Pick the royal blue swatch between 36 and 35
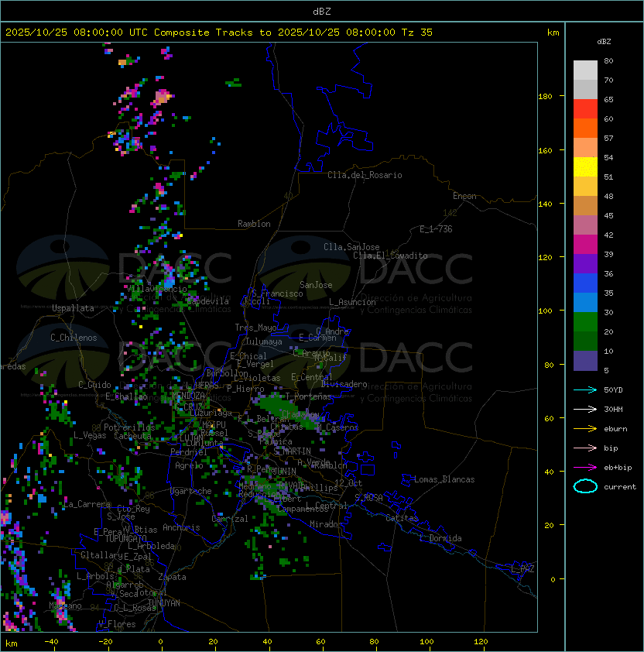Screen dimensions: 644x652 585,283
